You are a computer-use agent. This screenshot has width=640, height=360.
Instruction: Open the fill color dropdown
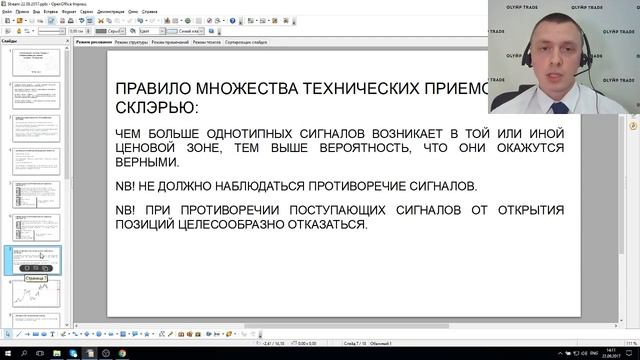coord(201,31)
